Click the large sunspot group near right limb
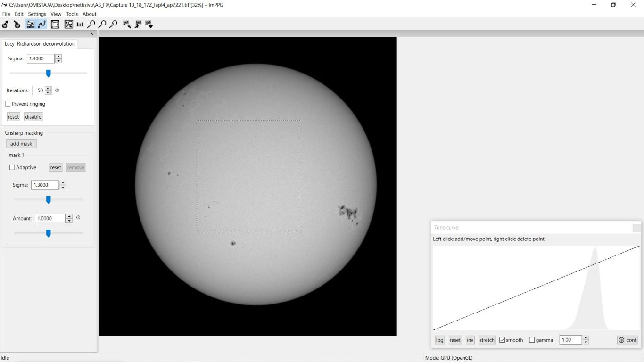This screenshot has height=362, width=644. coord(348,213)
